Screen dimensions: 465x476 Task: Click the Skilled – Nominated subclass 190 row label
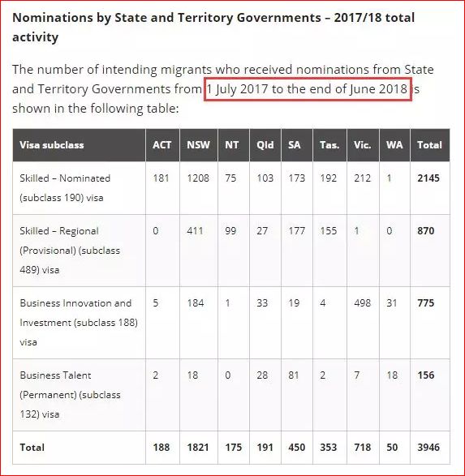click(65, 188)
